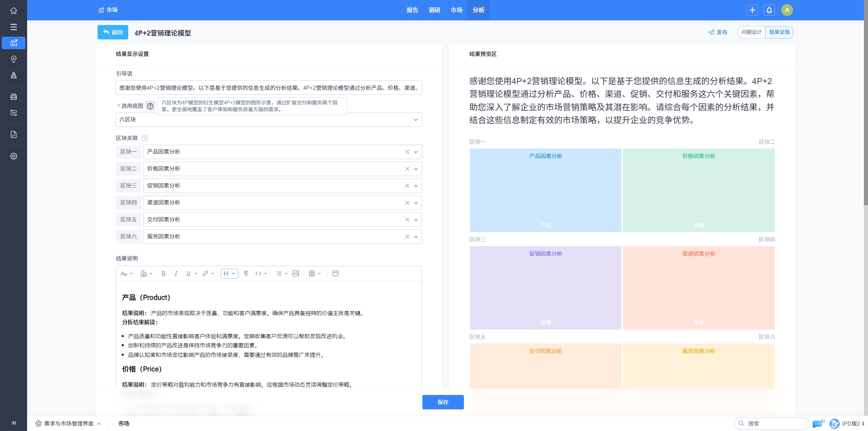Insert image via the picture icon
Viewport: 868px width, 431px height.
[x=296, y=274]
